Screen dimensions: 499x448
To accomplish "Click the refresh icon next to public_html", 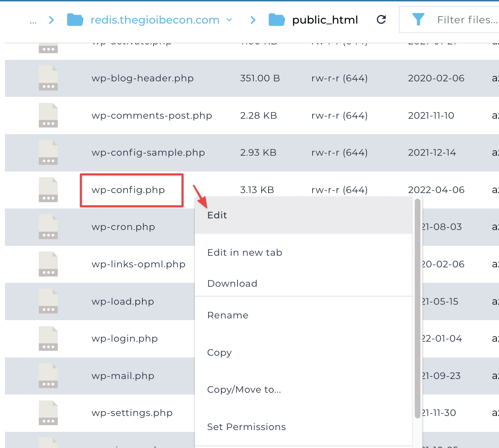I will tap(381, 20).
